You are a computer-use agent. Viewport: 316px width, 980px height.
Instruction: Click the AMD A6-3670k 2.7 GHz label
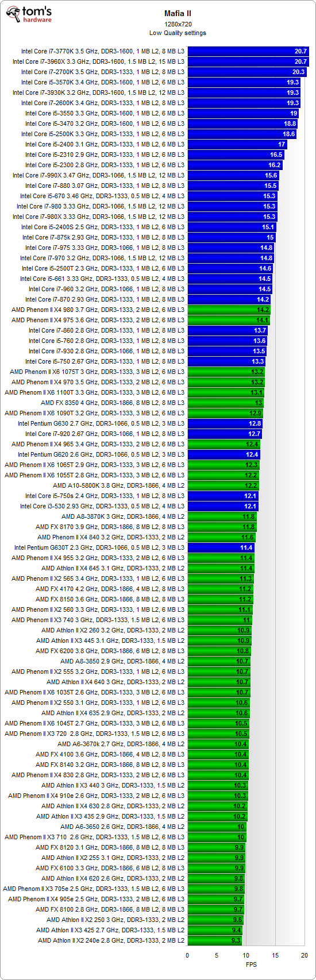pyautogui.click(x=121, y=744)
